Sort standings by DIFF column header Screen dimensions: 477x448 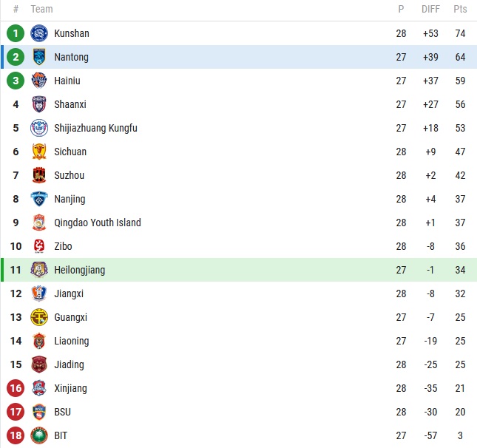click(430, 10)
